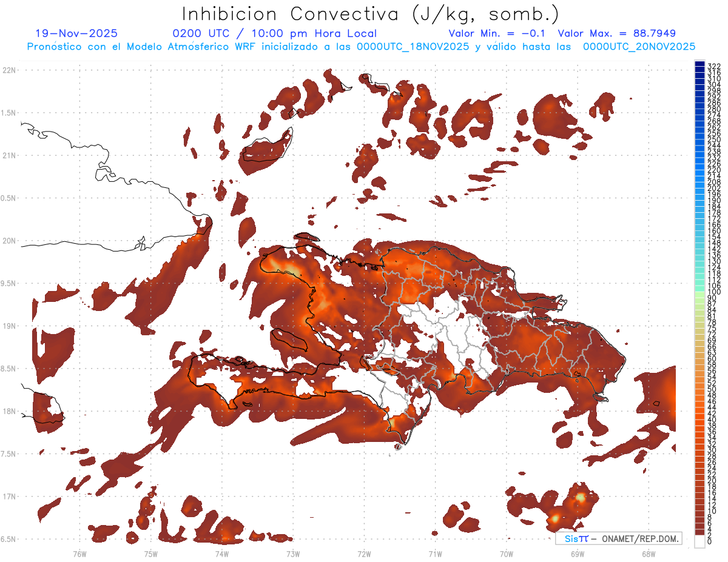728x562 pixels.
Task: Click the '20N' latitude label
Action: pos(8,241)
